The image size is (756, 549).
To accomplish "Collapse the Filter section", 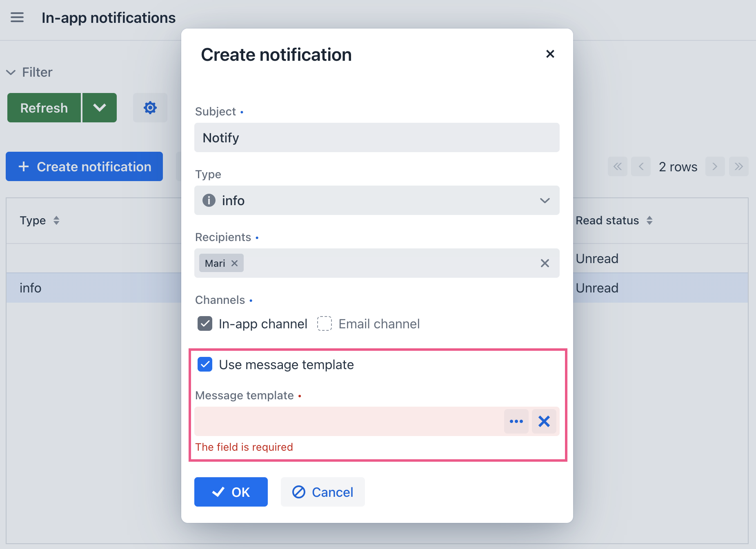I will [11, 72].
